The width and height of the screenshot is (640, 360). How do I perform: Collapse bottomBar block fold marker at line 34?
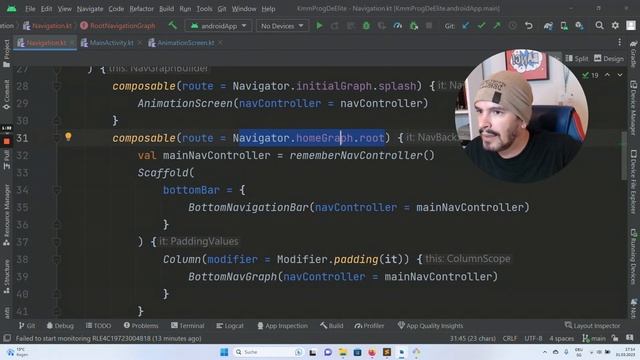click(57, 190)
